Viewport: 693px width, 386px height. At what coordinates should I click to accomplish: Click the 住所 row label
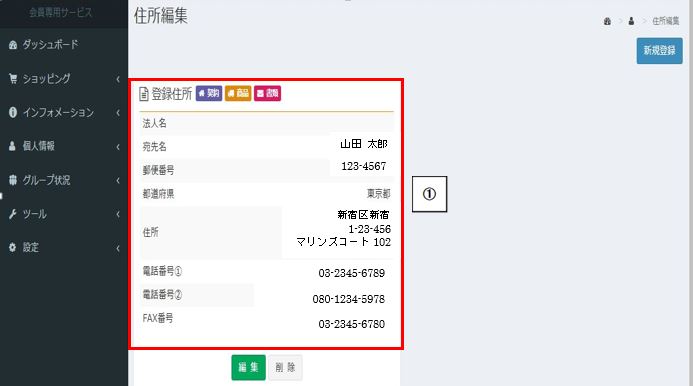point(150,232)
